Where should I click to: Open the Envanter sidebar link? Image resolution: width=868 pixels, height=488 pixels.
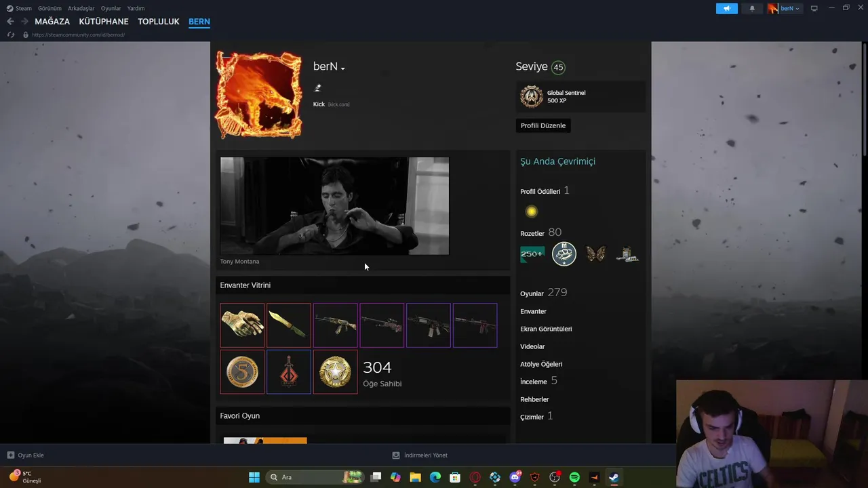point(533,311)
